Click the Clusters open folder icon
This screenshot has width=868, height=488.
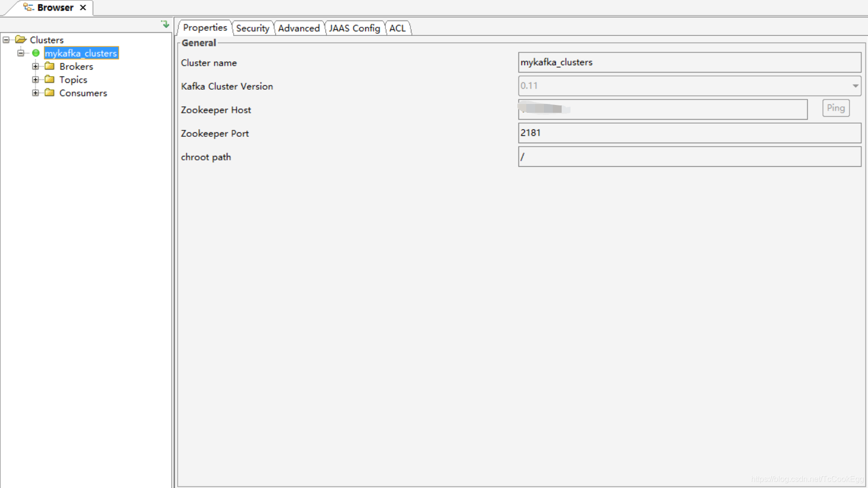[x=21, y=39]
